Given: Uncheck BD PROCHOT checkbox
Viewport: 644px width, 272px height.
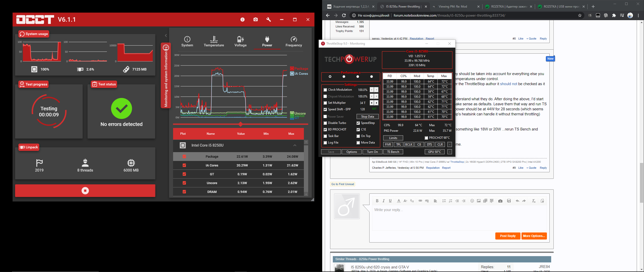Looking at the screenshot, I should coord(325,130).
